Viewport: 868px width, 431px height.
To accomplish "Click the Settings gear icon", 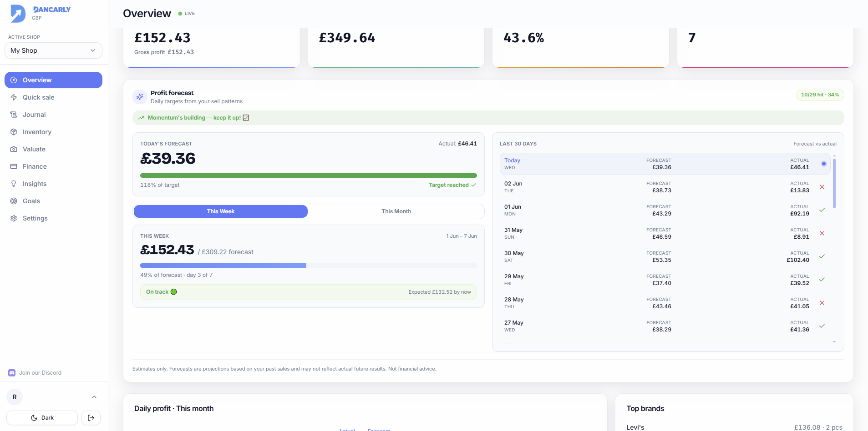I will pyautogui.click(x=14, y=218).
